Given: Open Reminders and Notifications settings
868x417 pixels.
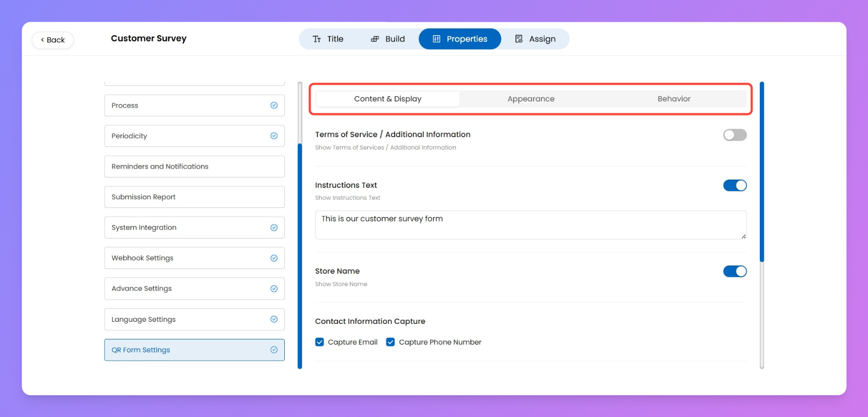Looking at the screenshot, I should click(x=194, y=167).
